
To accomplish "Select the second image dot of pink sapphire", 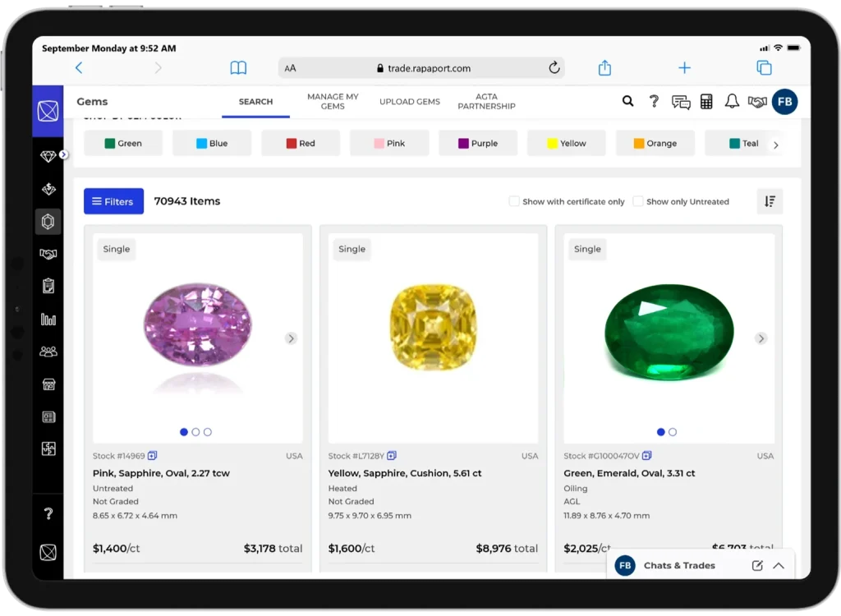I will pos(195,432).
